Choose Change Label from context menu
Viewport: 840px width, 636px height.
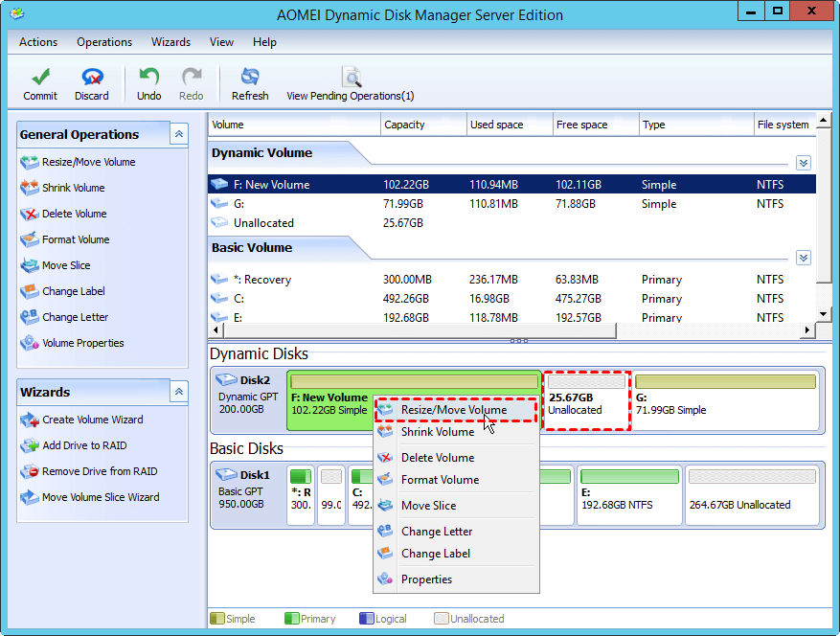(456, 554)
